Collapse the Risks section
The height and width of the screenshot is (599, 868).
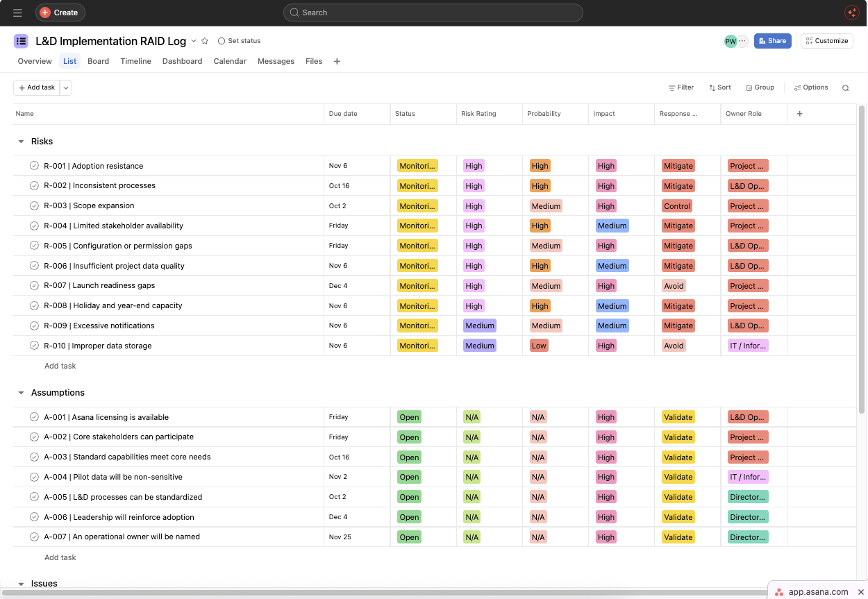coord(21,142)
